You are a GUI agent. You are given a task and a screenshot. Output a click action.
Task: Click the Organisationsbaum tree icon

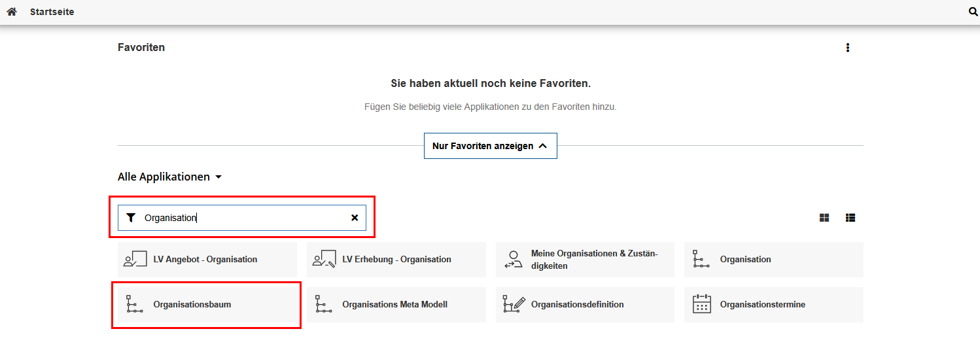(x=134, y=305)
